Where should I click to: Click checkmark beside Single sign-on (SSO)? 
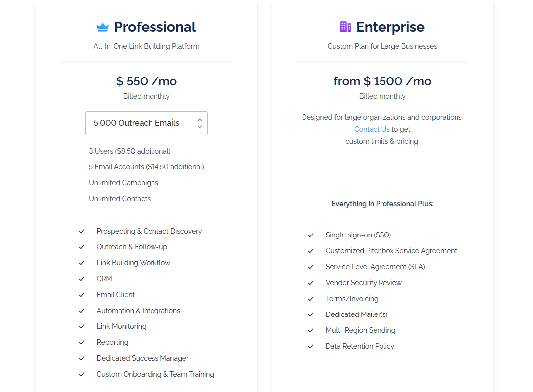tap(310, 235)
